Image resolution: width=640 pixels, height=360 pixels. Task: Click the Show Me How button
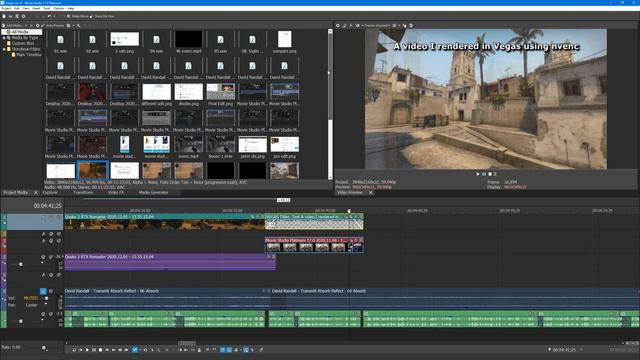[102, 16]
